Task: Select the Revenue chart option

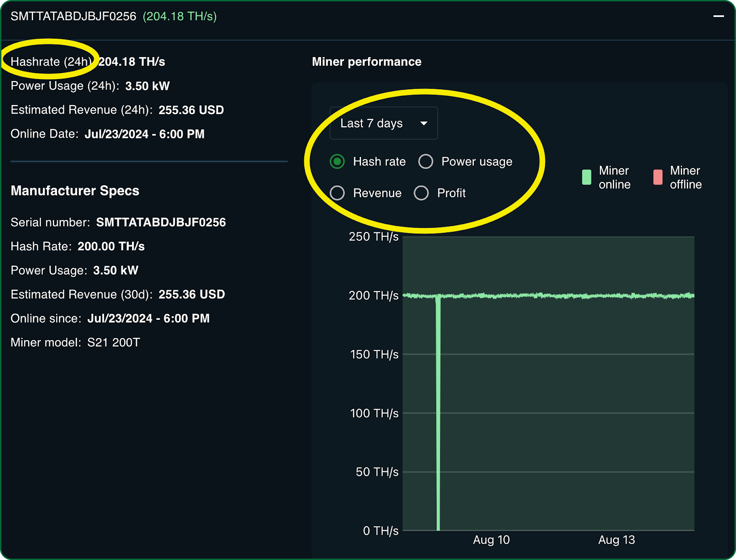Action: point(338,193)
